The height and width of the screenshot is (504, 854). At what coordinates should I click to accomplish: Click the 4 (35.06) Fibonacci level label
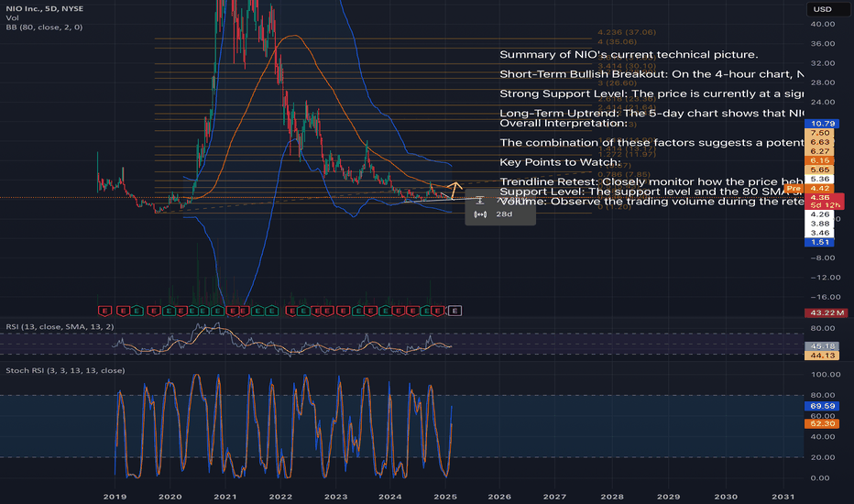[617, 42]
